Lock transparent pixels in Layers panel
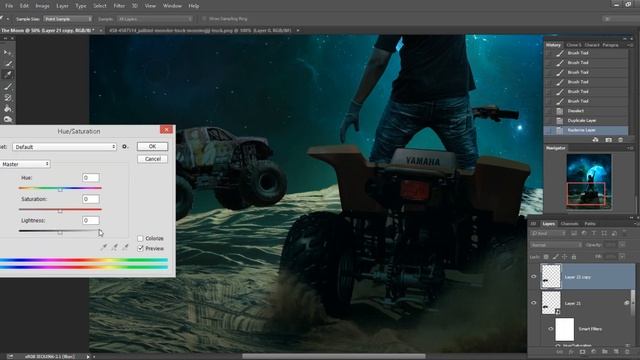This screenshot has width=640, height=360. pyautogui.click(x=546, y=257)
